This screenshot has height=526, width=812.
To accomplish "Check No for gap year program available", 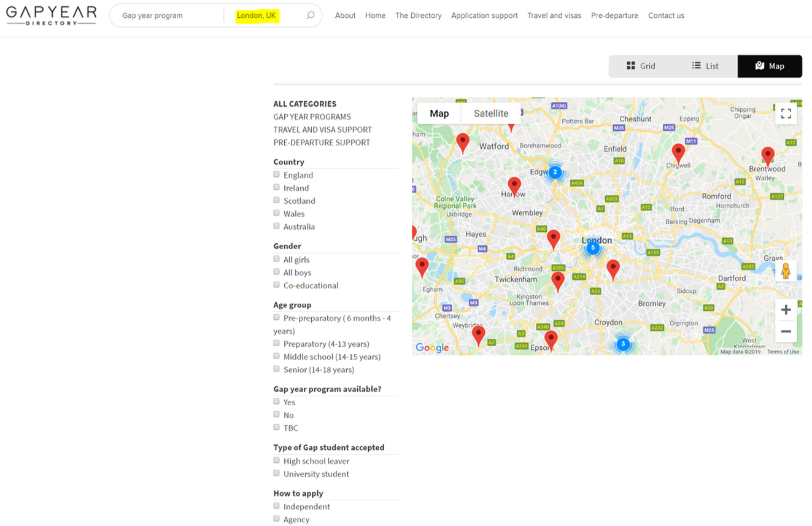I will pyautogui.click(x=277, y=415).
